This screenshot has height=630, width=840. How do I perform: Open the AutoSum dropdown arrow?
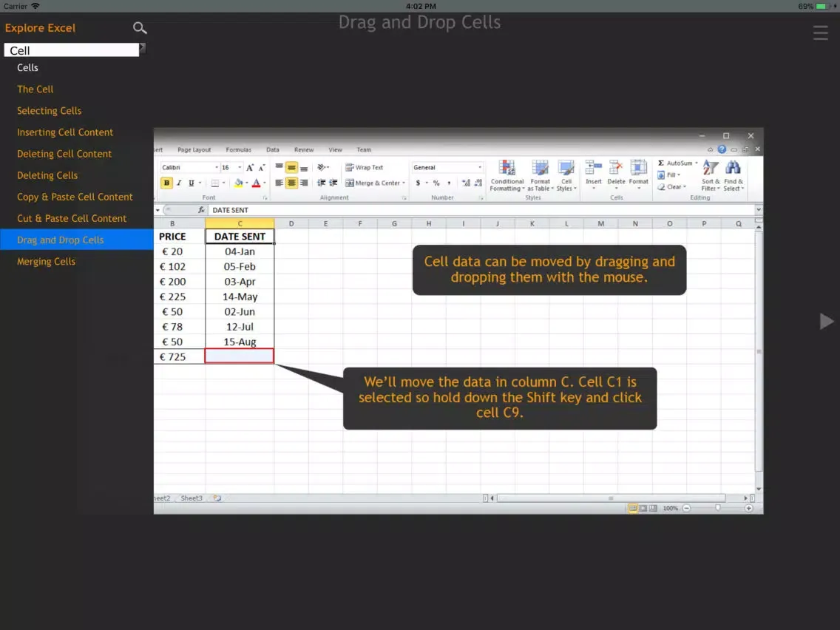tap(697, 163)
